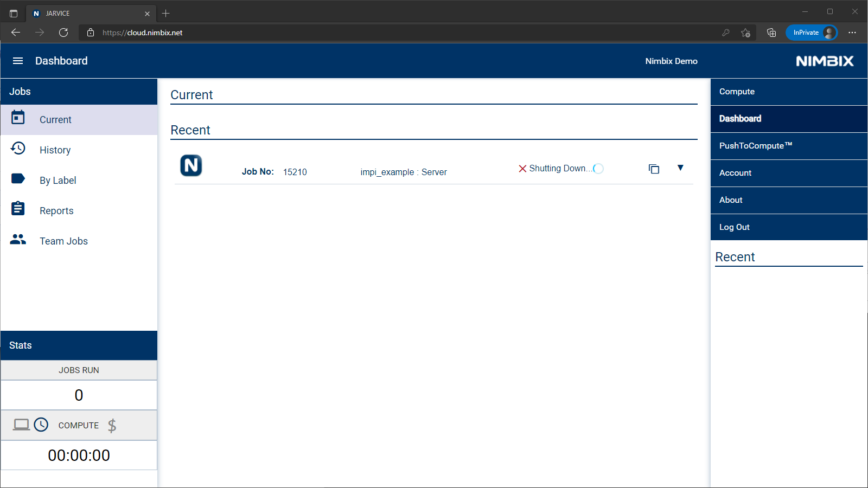Open Reports in Jobs sidebar
Viewport: 868px width, 488px height.
click(x=79, y=211)
